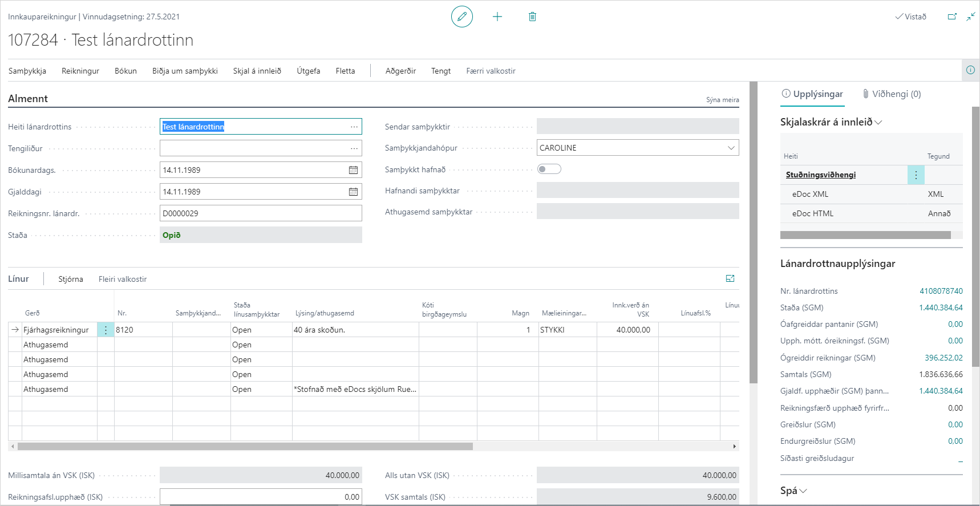This screenshot has width=980, height=506.
Task: Open the Stuðningsviðhengi link
Action: [x=820, y=175]
